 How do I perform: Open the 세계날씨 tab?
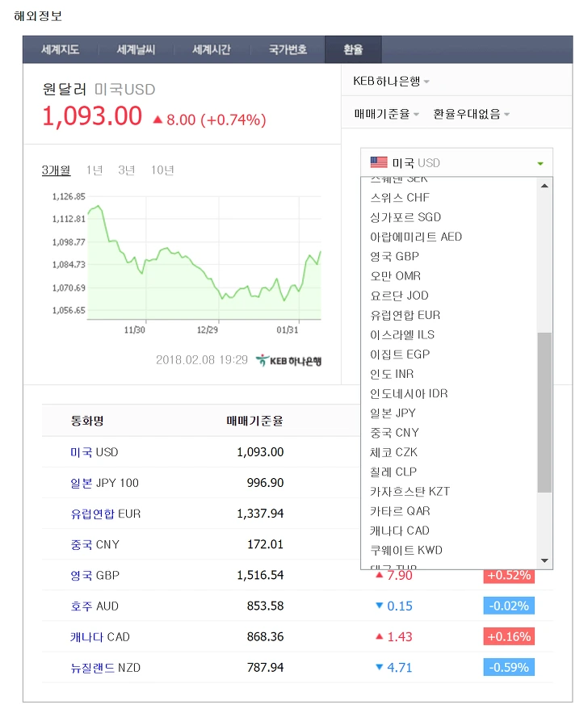(x=136, y=49)
